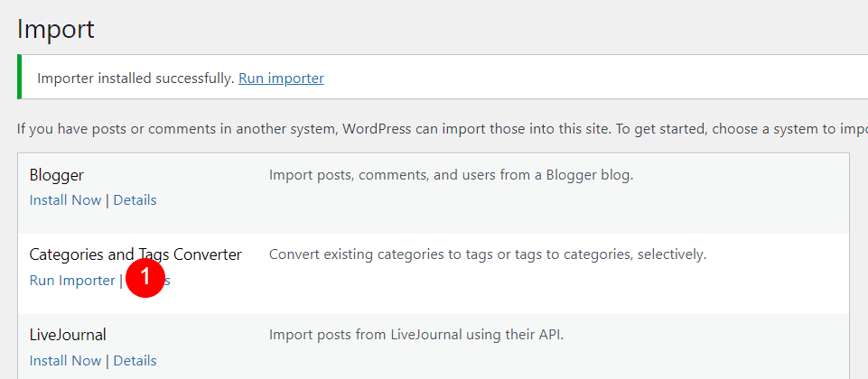Click Install Now under LiveJournal
The image size is (868, 379).
pyautogui.click(x=65, y=361)
